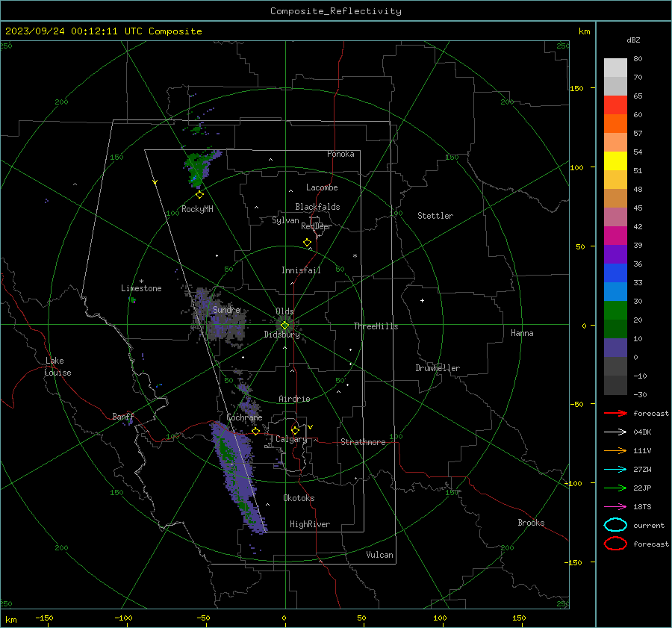Click the Composite_Reflectivity title

coord(336,11)
